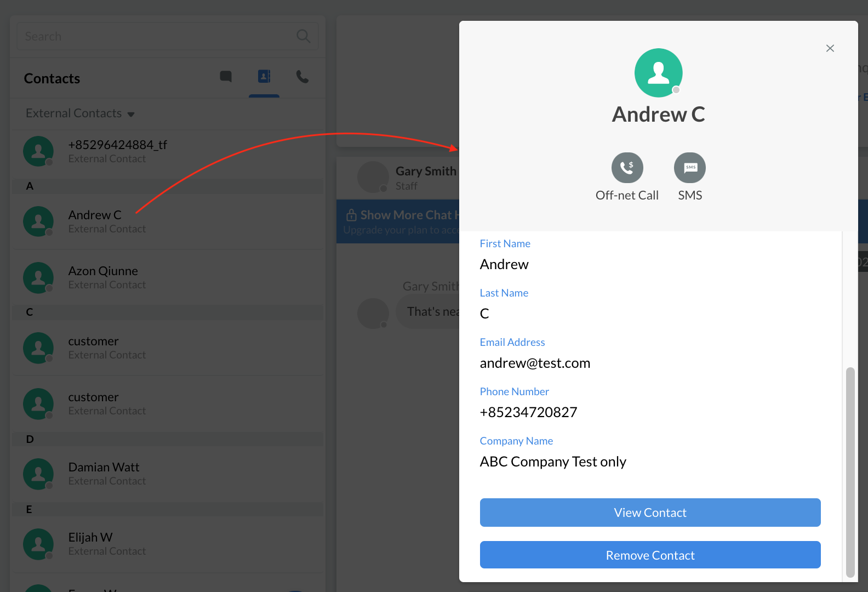Click the Gary Smith chat header name
The height and width of the screenshot is (592, 868).
coord(426,171)
